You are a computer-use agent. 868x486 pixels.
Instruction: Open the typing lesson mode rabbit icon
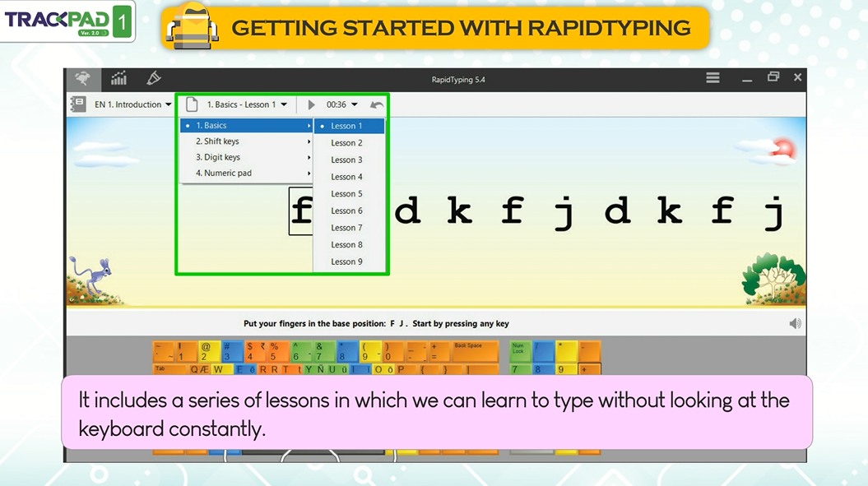point(83,79)
